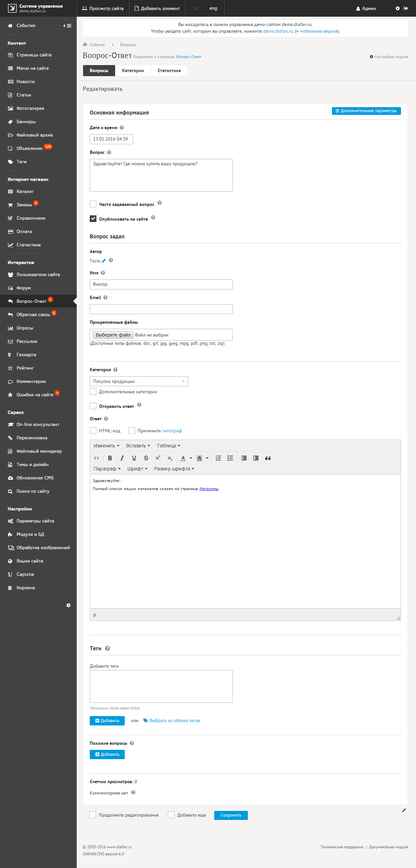This screenshot has width=416, height=868.
Task: Show help icon next to Email
Action: point(105,297)
